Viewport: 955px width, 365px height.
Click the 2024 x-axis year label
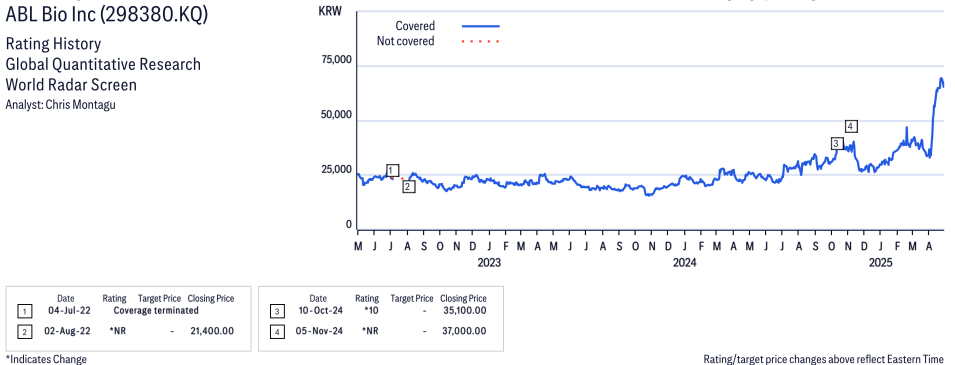tap(685, 263)
